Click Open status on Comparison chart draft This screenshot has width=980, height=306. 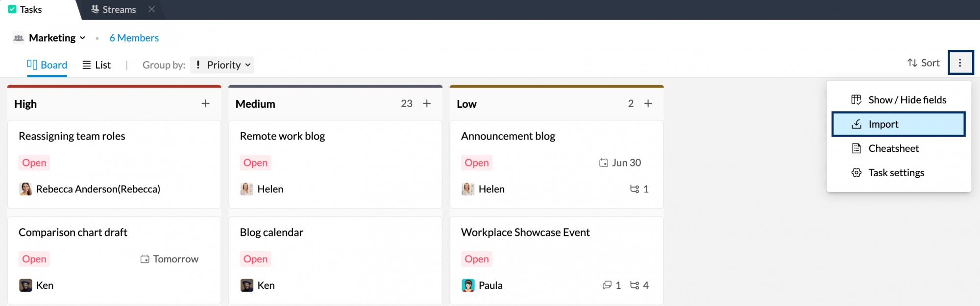34,259
